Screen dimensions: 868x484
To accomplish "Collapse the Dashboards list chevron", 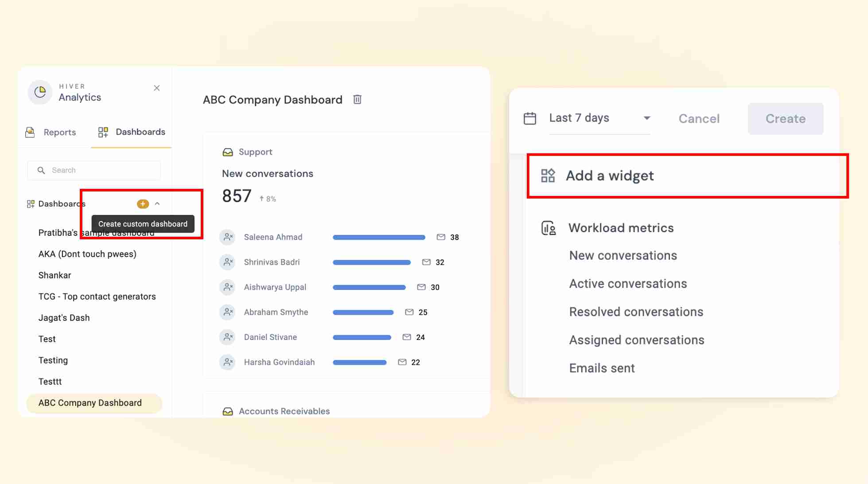I will 157,204.
